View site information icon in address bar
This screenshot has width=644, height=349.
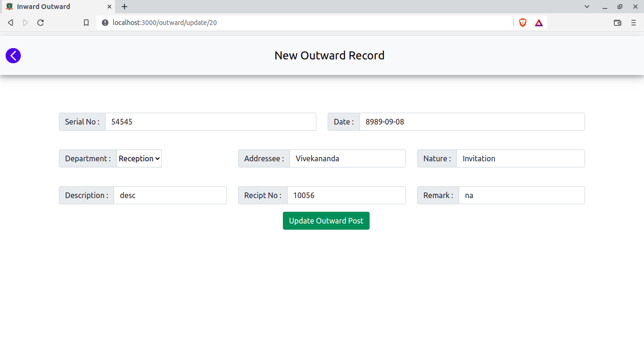(x=105, y=23)
